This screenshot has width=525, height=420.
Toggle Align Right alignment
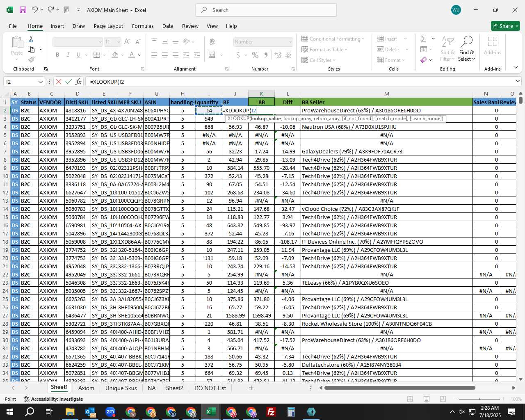tap(176, 55)
